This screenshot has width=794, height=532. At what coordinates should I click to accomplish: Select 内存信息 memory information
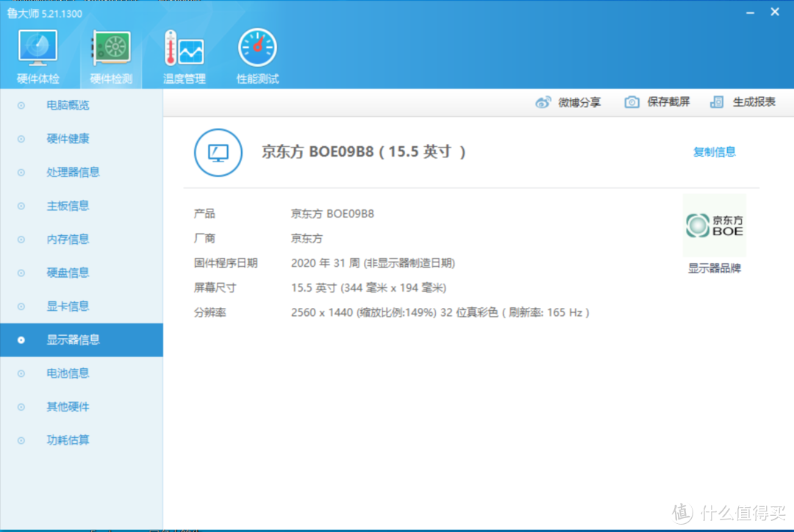click(x=68, y=239)
